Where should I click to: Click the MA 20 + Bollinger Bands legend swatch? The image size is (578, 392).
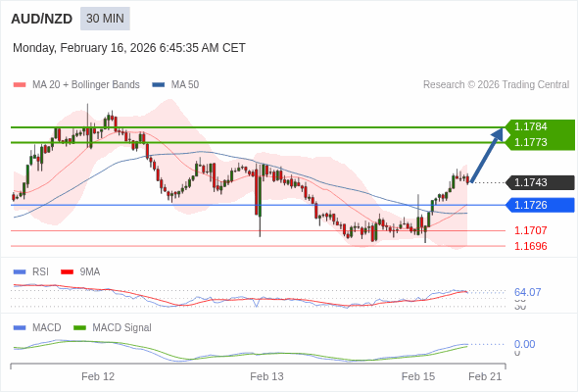coord(20,85)
